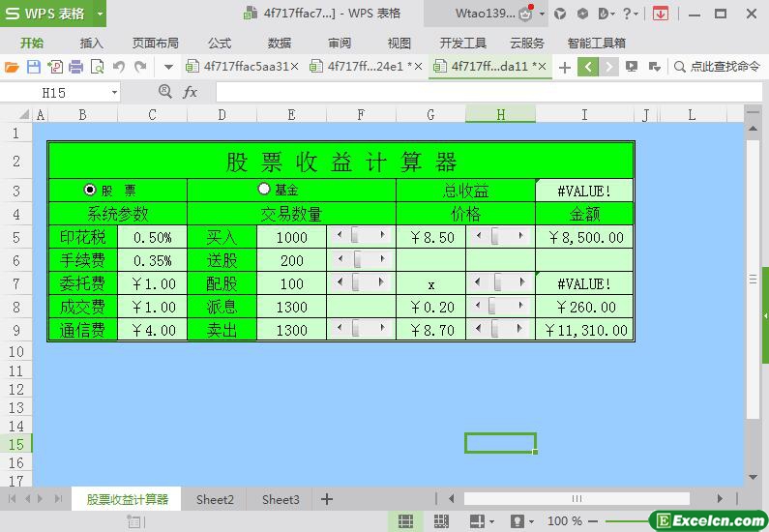Open the 公式 ribbon tab
This screenshot has height=532, width=769.
pos(220,43)
